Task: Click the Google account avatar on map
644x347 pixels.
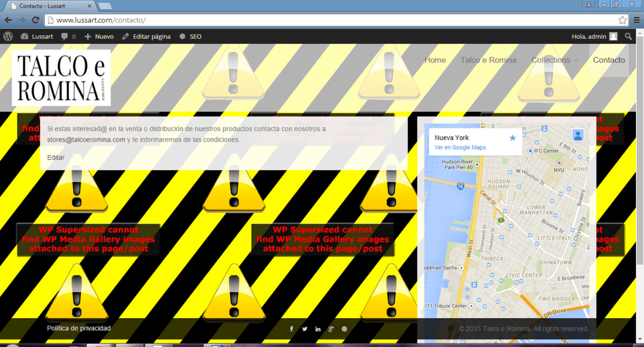Action: 578,135
